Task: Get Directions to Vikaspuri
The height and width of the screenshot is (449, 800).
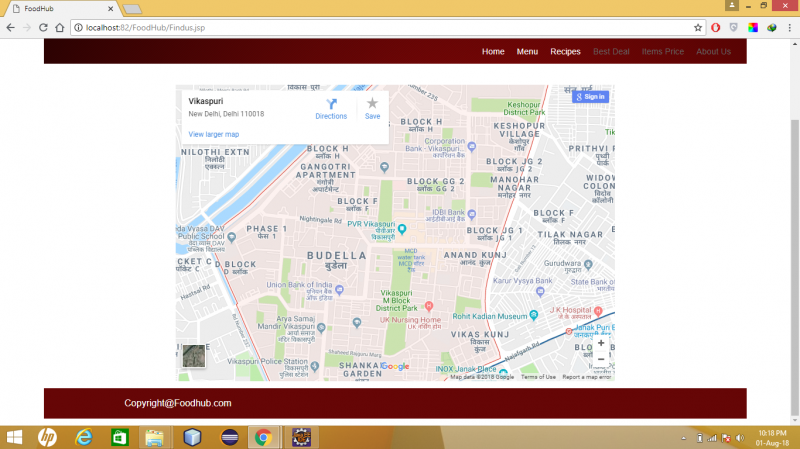Action: tap(331, 109)
